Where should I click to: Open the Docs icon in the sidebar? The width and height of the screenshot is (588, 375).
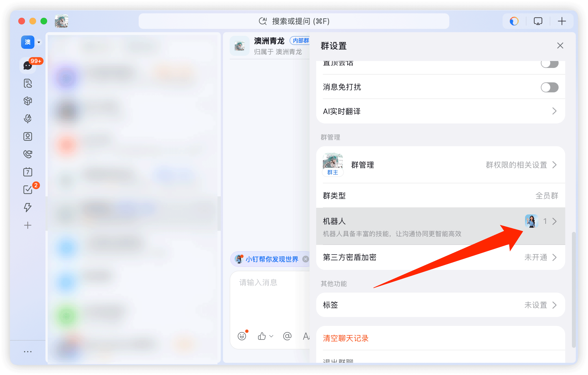(x=28, y=83)
